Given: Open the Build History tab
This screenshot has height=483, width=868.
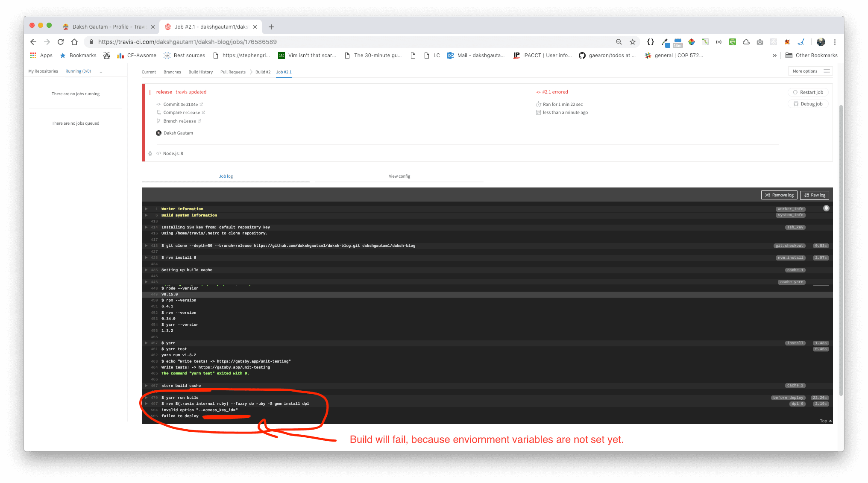Looking at the screenshot, I should pos(201,72).
